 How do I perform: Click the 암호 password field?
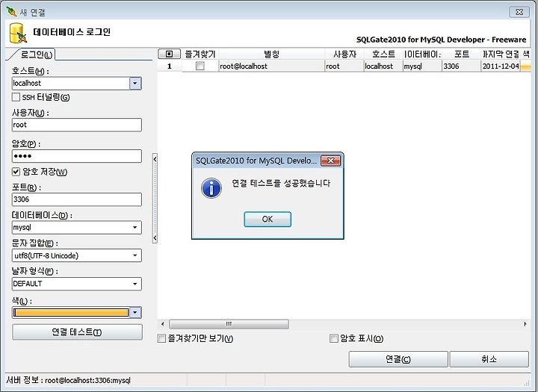tap(76, 156)
